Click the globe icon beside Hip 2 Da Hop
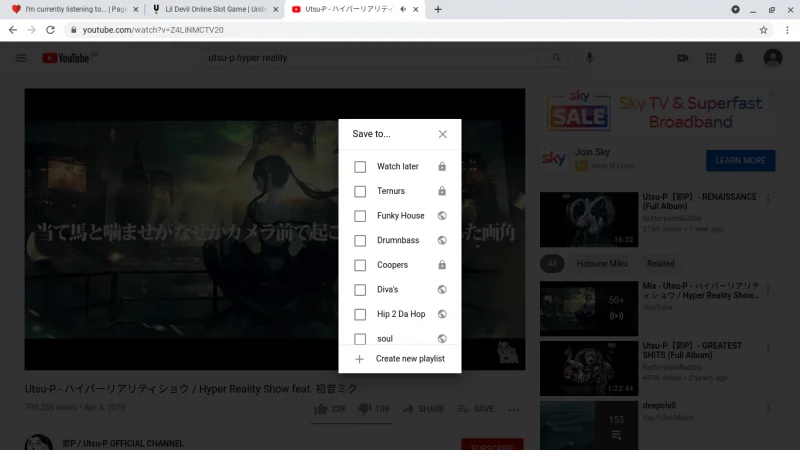Image resolution: width=800 pixels, height=450 pixels. [442, 314]
